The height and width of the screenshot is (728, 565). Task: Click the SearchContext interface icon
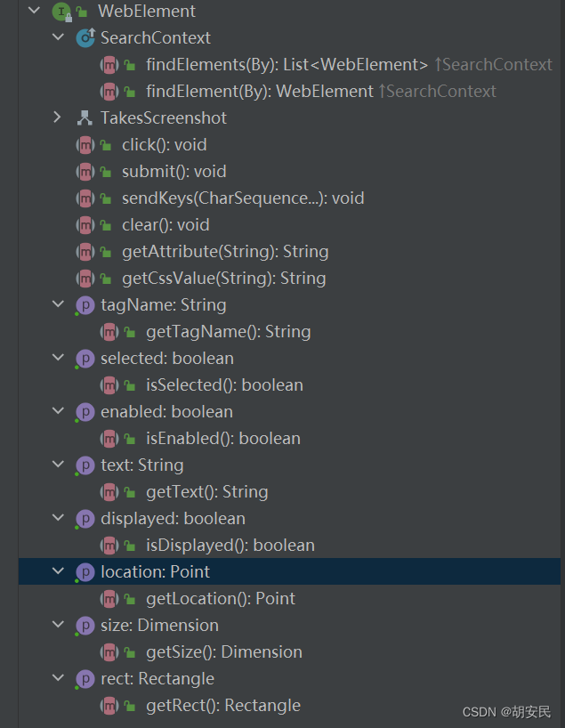[x=85, y=37]
